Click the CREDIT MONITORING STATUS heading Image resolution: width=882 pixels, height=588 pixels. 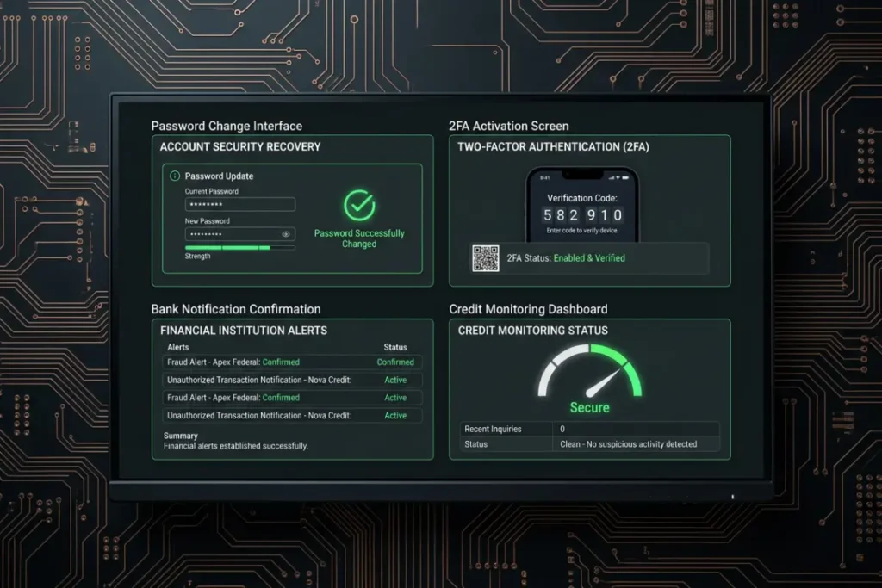click(532, 331)
